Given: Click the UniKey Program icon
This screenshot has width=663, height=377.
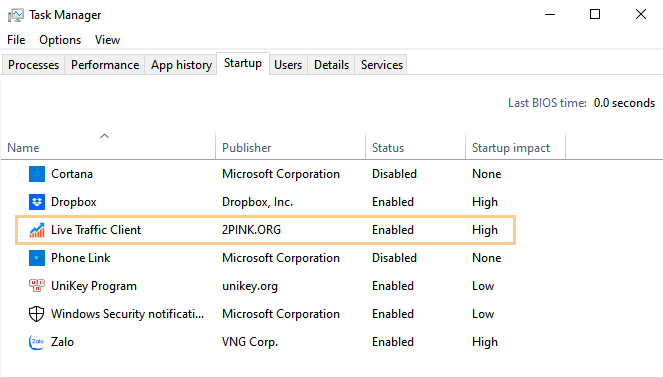Looking at the screenshot, I should click(x=37, y=286).
